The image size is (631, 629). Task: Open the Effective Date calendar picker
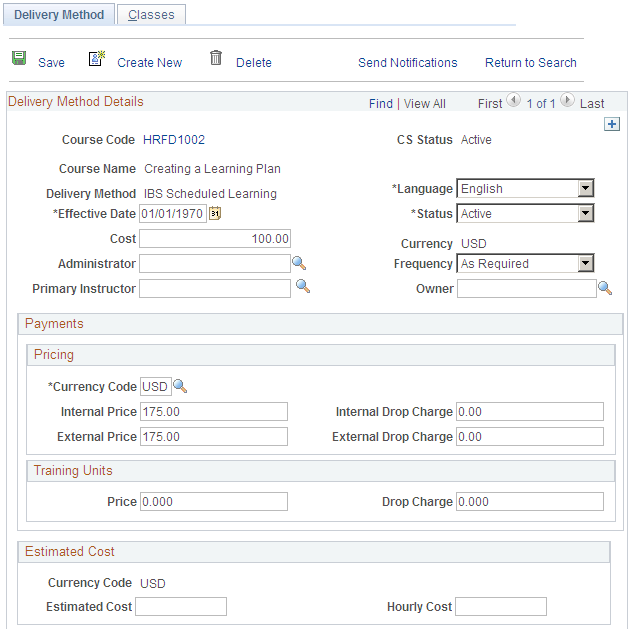(x=215, y=213)
